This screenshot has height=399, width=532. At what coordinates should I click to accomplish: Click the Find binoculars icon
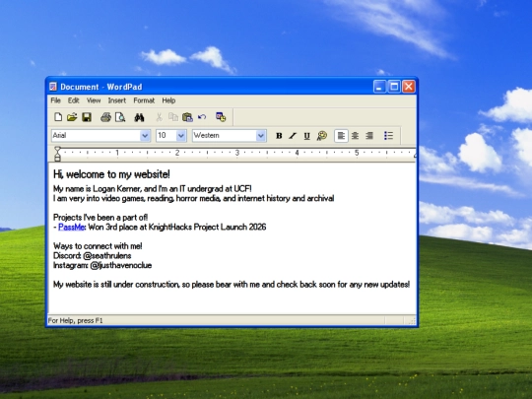coord(139,117)
